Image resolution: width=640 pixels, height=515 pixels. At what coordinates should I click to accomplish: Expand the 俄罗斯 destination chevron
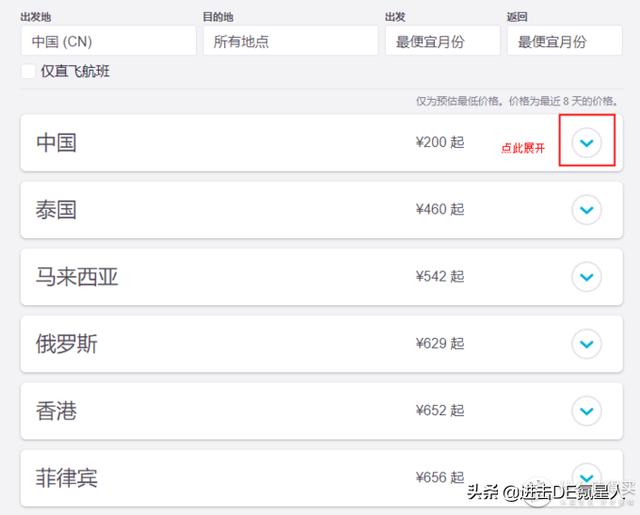[x=587, y=344]
